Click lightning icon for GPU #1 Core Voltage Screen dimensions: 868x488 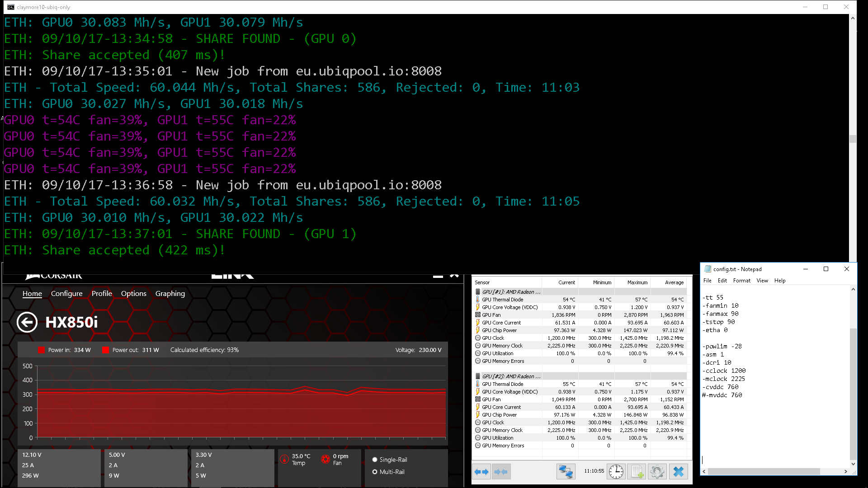coord(478,307)
